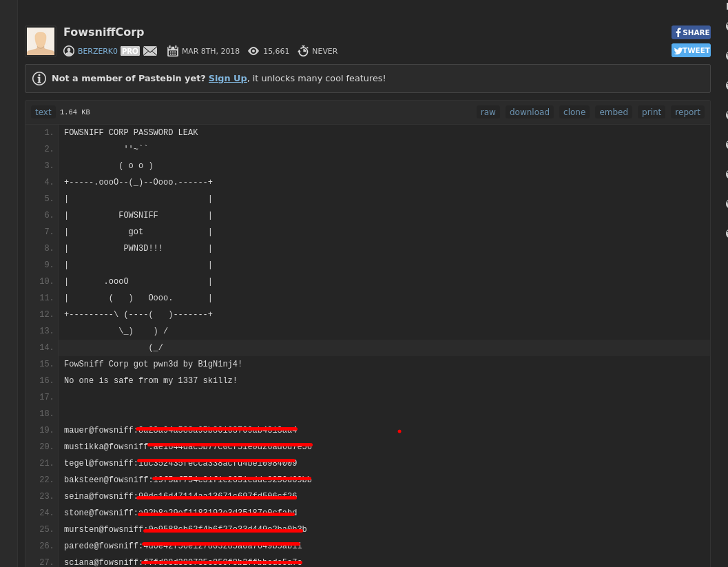Open the BERZERK0 author profile link
Screen dimensions: 728x567
point(97,51)
